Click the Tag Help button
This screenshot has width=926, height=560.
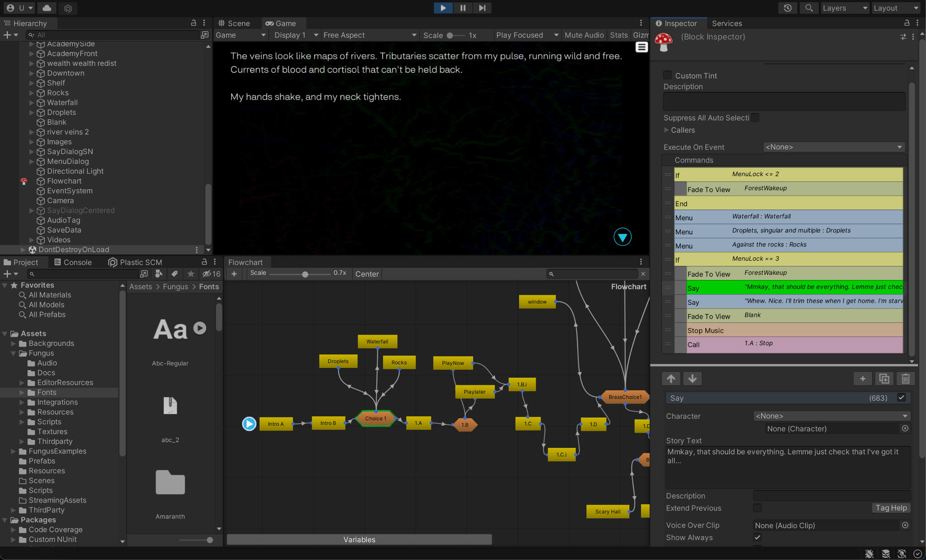pos(891,508)
